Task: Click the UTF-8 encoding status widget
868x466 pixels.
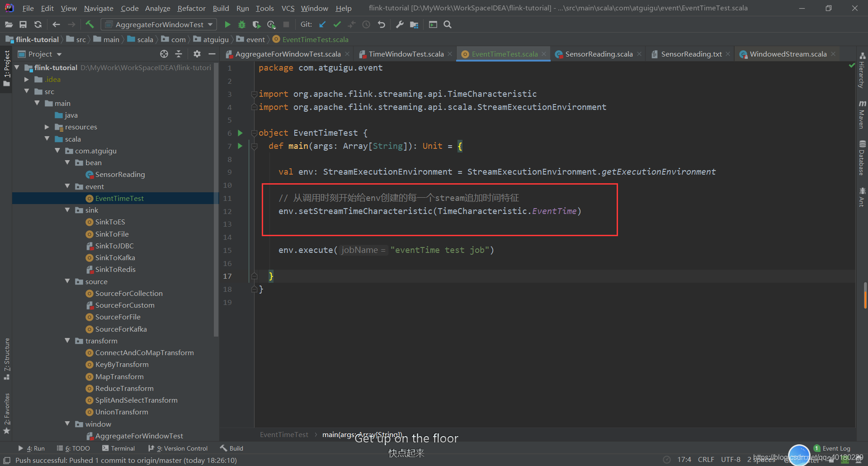Action: click(x=731, y=460)
